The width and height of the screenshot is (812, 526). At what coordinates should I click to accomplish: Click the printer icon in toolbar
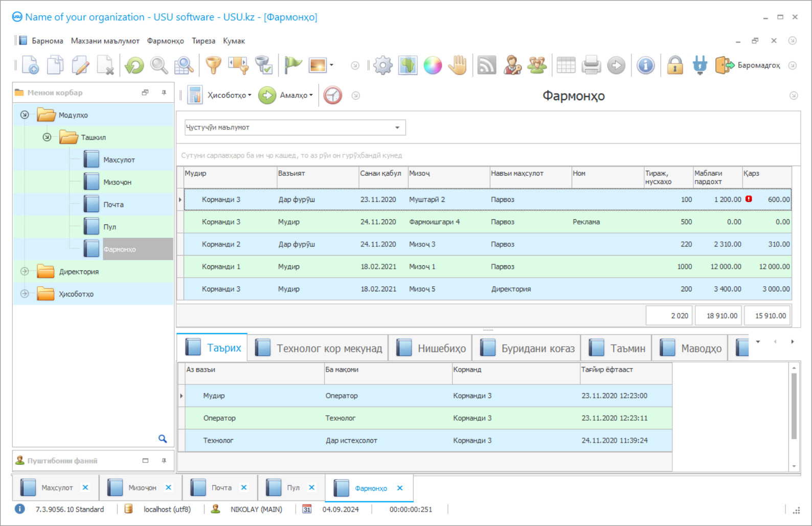[591, 65]
